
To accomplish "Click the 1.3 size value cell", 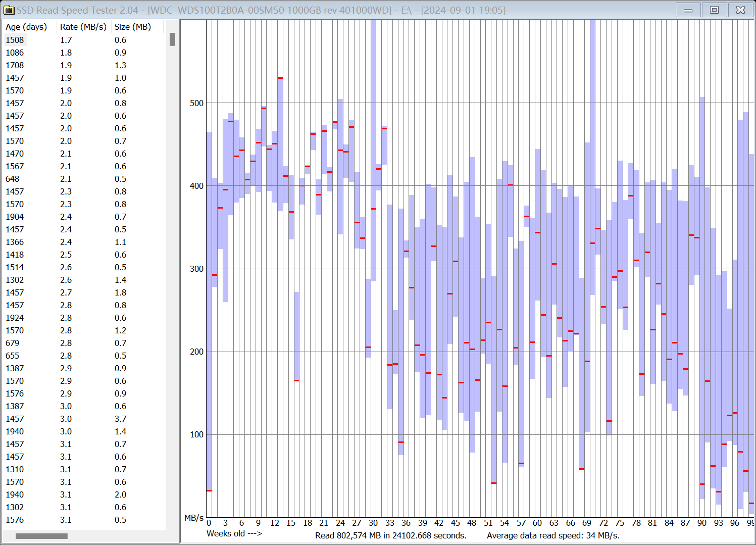I will click(x=120, y=65).
